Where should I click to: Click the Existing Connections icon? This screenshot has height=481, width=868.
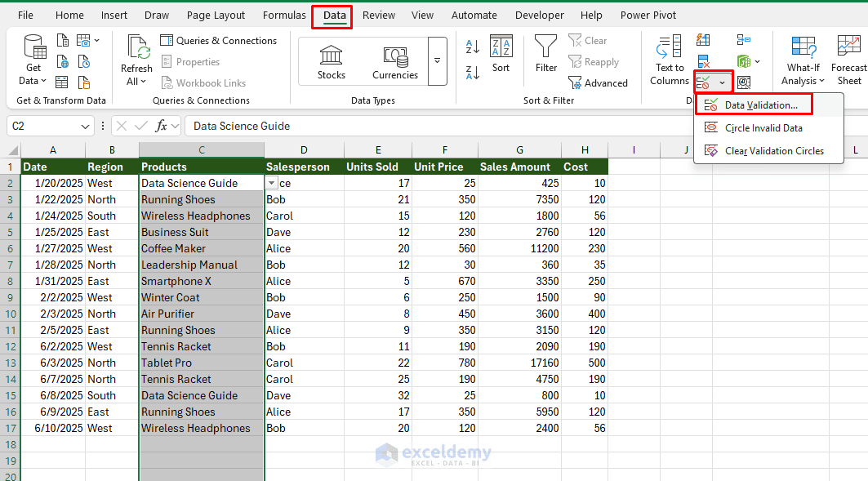click(83, 82)
